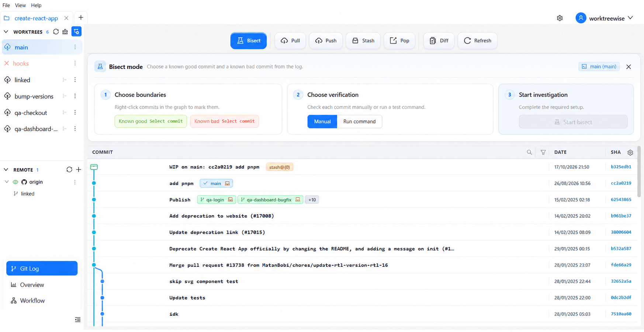
Task: Collapse the REMOTE section
Action: (6, 170)
